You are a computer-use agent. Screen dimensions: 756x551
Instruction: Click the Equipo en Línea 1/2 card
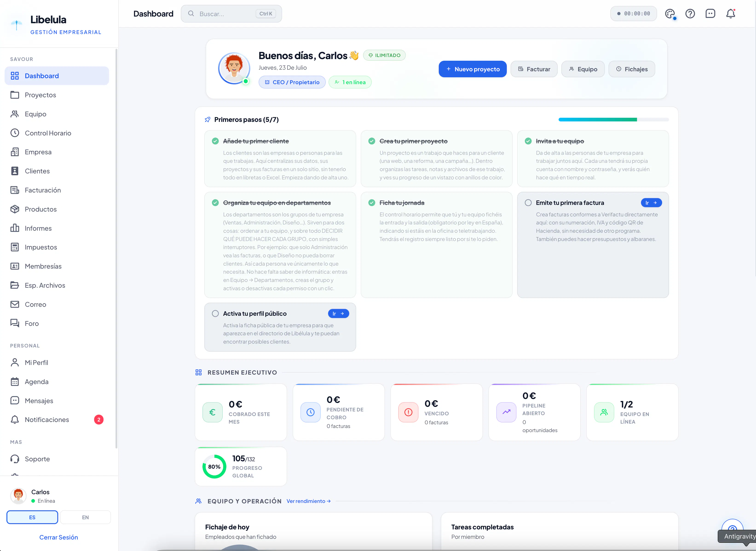[x=632, y=412]
